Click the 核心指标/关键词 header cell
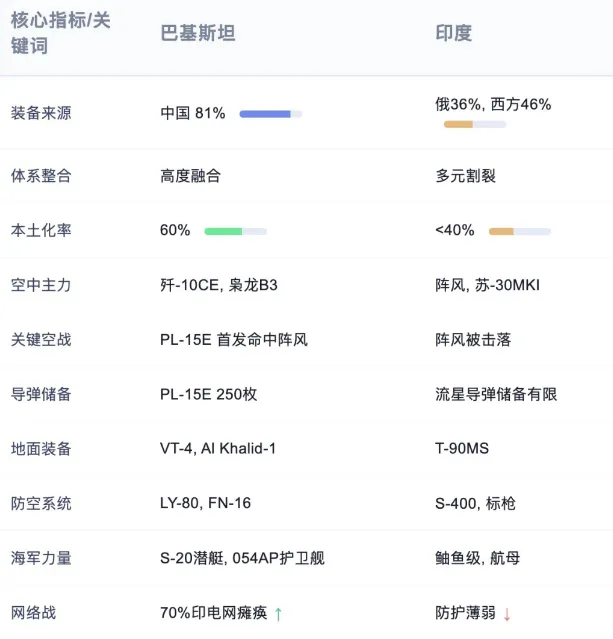Screen dimensions: 613x639 [60, 33]
